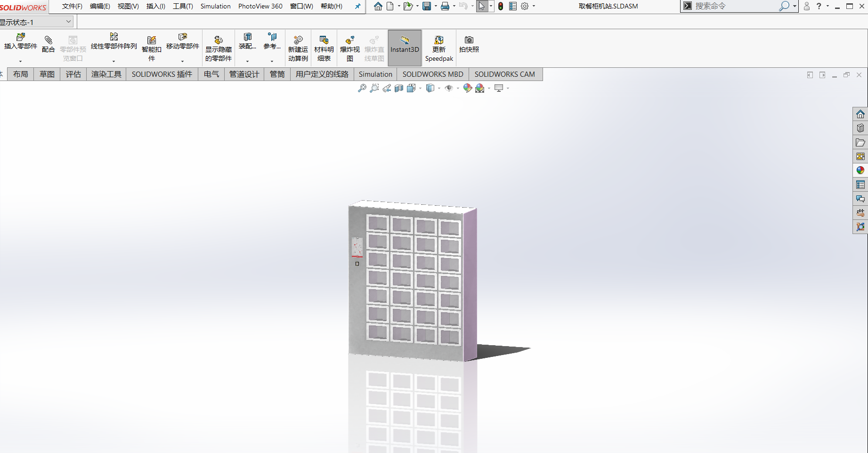Expand 线性零部件阵列 dropdown arrow
Viewport: 868px width, 453px height.
[114, 61]
